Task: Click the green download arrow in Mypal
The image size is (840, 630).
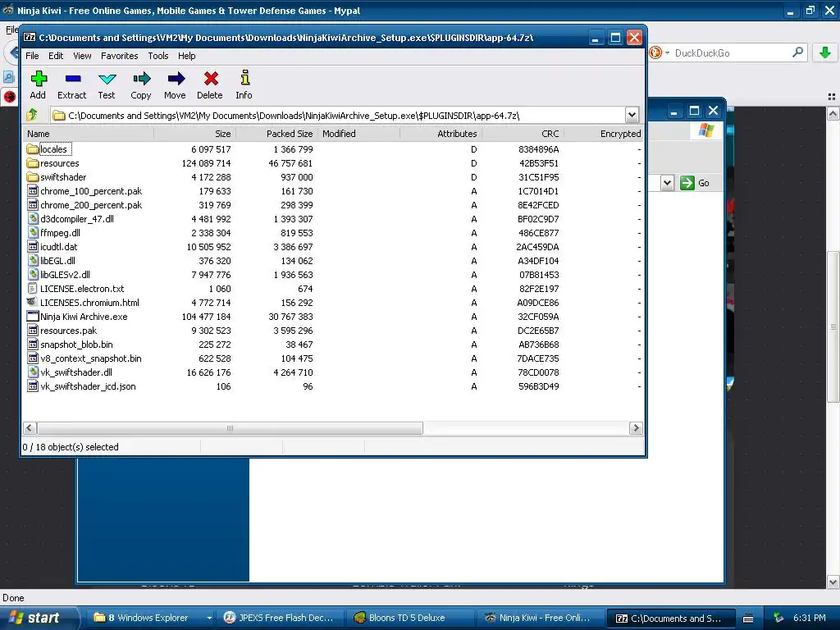Action: click(825, 52)
